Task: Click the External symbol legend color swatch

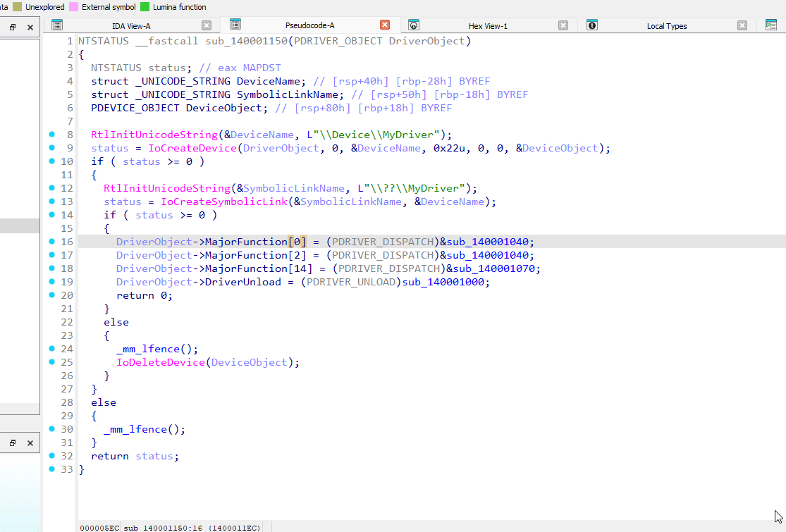Action: coord(73,7)
